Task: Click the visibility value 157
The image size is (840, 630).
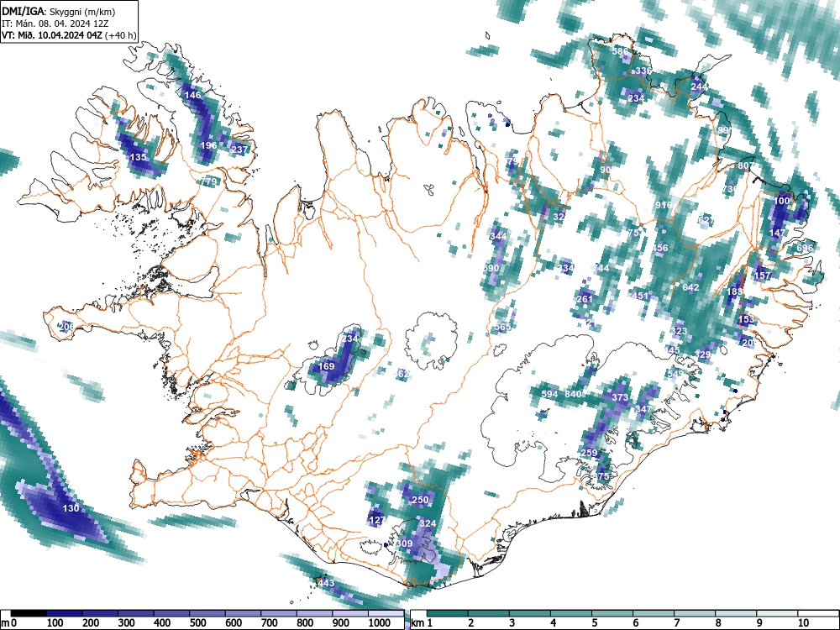Action: tap(762, 276)
